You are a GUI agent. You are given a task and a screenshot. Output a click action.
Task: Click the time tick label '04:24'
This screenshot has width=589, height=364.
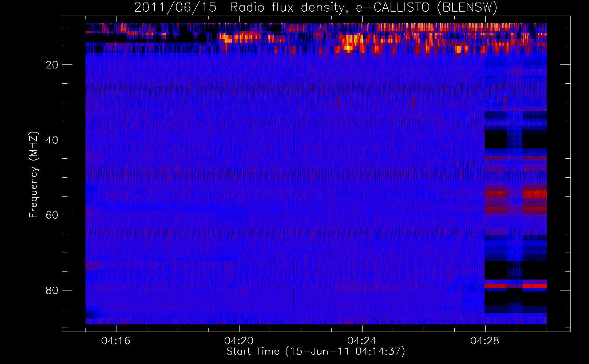click(362, 341)
